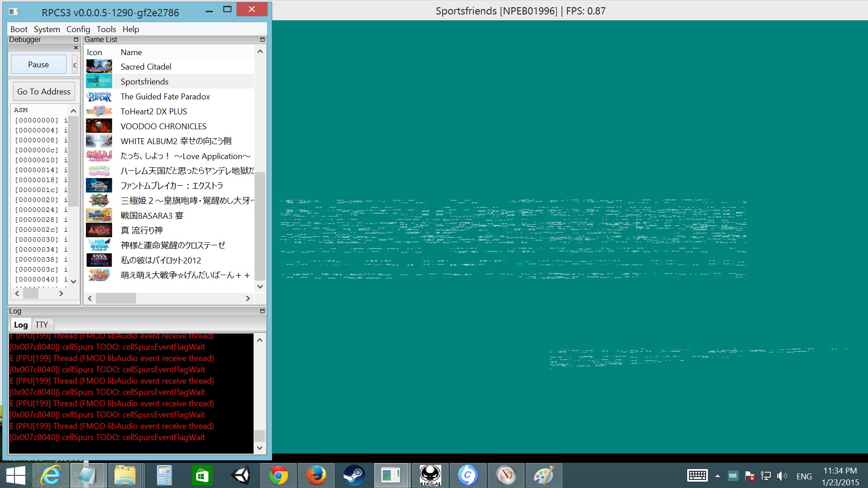Toggle the Log panel float button
868x488 pixels.
pyautogui.click(x=262, y=311)
